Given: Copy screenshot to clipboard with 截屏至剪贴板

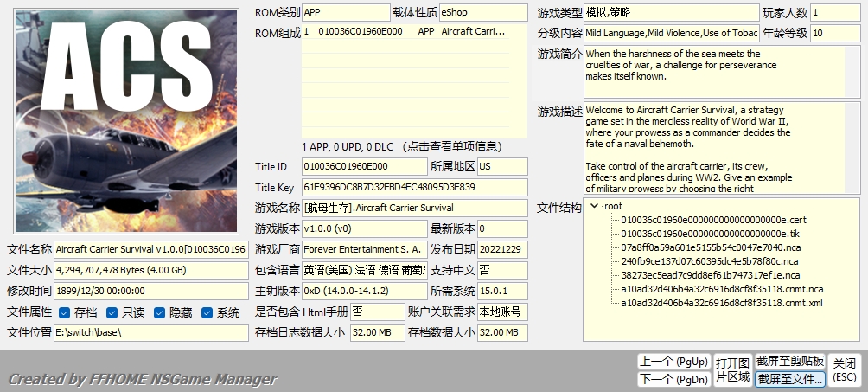Looking at the screenshot, I should tap(790, 362).
